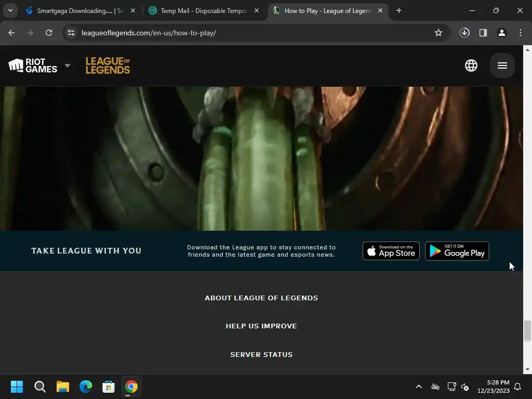Open Chrome three-dot menu
This screenshot has height=399, width=532.
pyautogui.click(x=521, y=33)
